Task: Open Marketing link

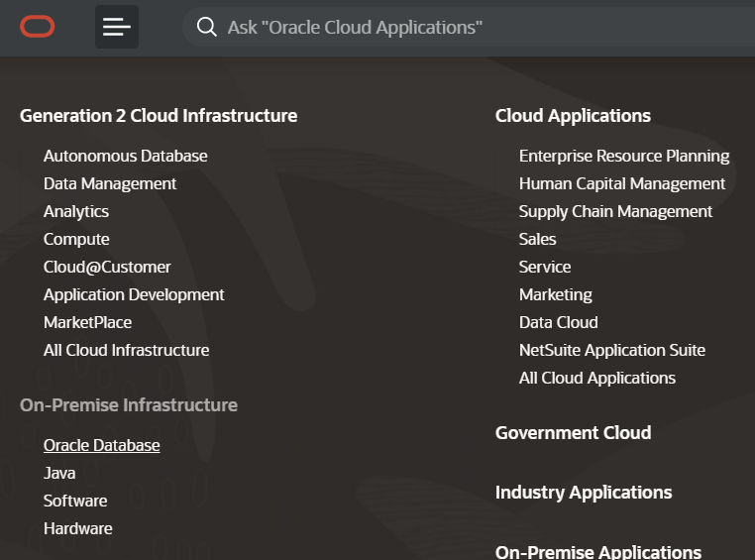Action: (556, 294)
